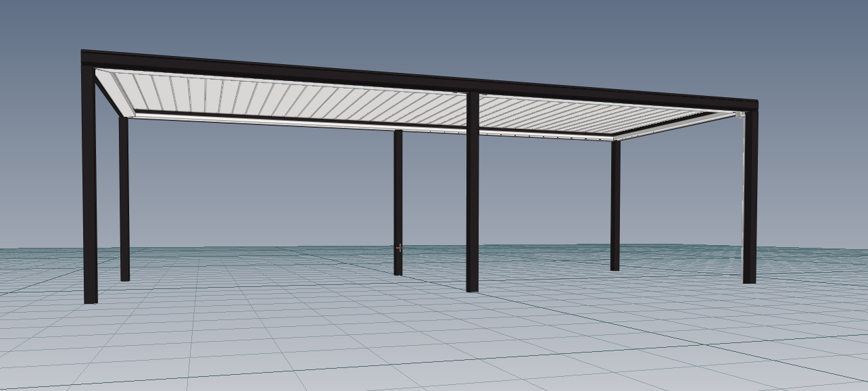This screenshot has width=868, height=391.
Task: Click the model axes origin marker
Action: point(401,249)
